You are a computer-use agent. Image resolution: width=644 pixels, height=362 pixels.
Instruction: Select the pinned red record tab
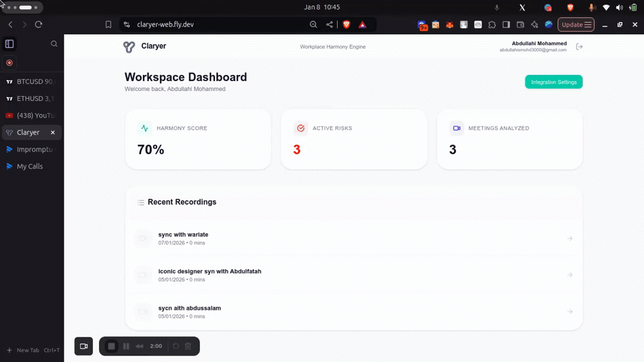pos(9,63)
